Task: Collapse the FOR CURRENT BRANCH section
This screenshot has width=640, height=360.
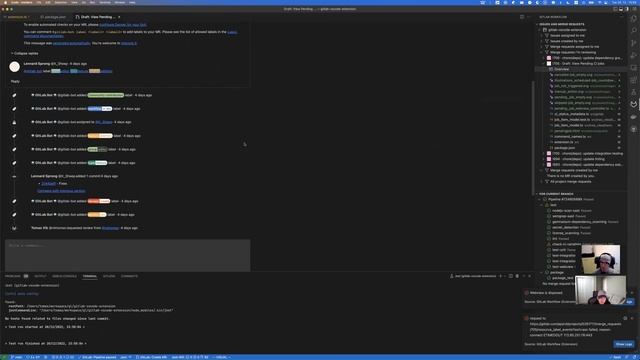Action: click(556, 194)
